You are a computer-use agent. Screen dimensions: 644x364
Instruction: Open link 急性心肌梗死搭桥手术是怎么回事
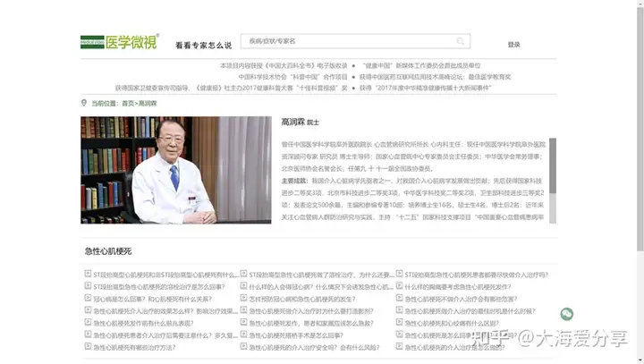[296, 335]
